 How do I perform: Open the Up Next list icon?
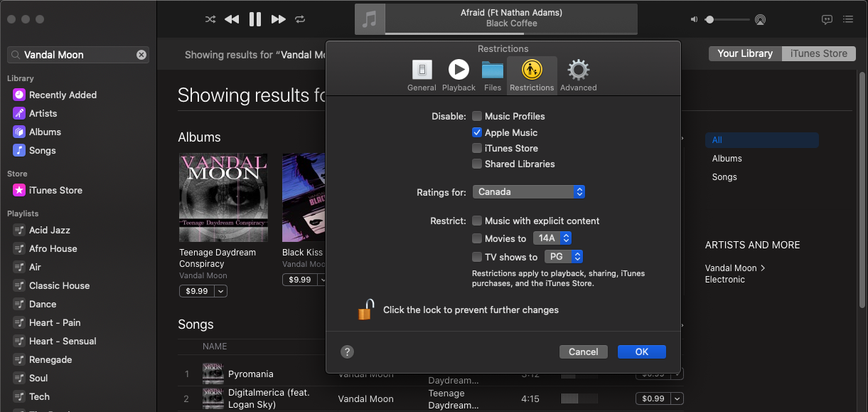tap(848, 19)
